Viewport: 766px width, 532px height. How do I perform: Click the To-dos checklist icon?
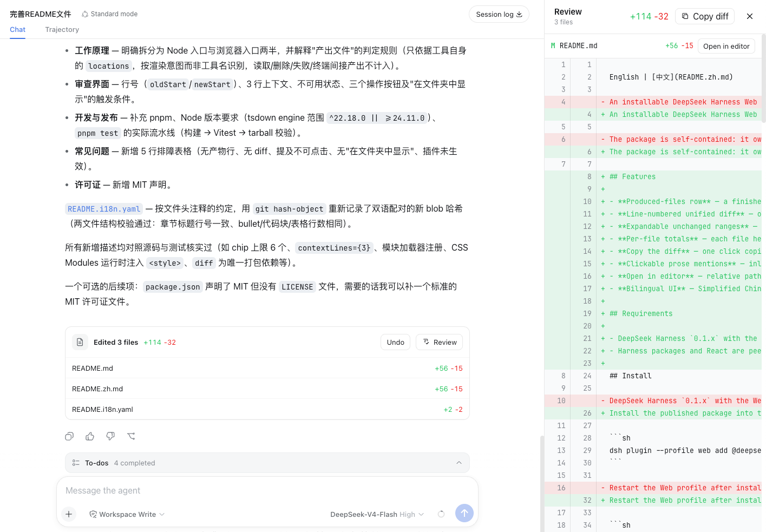[76, 463]
